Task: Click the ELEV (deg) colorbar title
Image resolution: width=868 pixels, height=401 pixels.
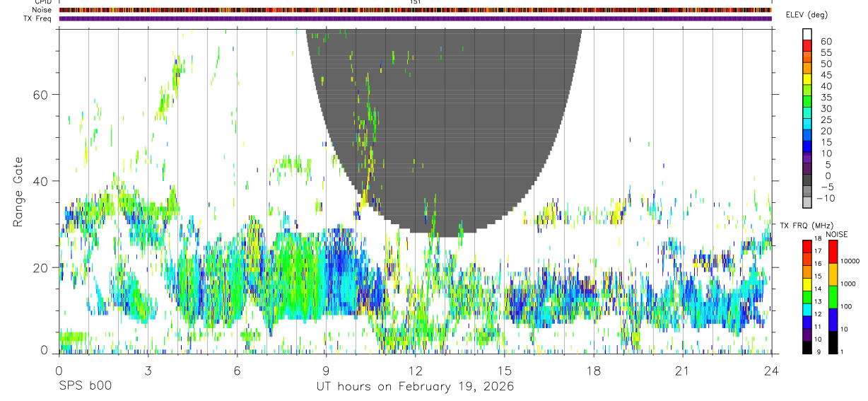Action: (x=807, y=15)
